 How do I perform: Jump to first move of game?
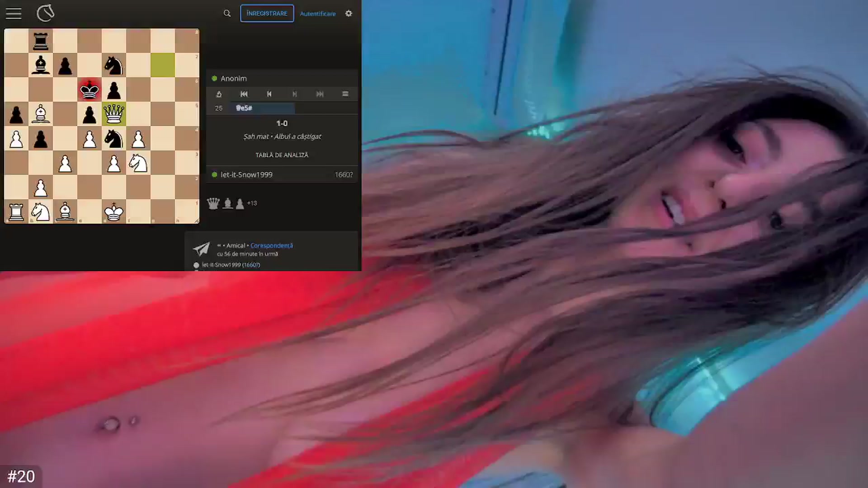click(244, 94)
